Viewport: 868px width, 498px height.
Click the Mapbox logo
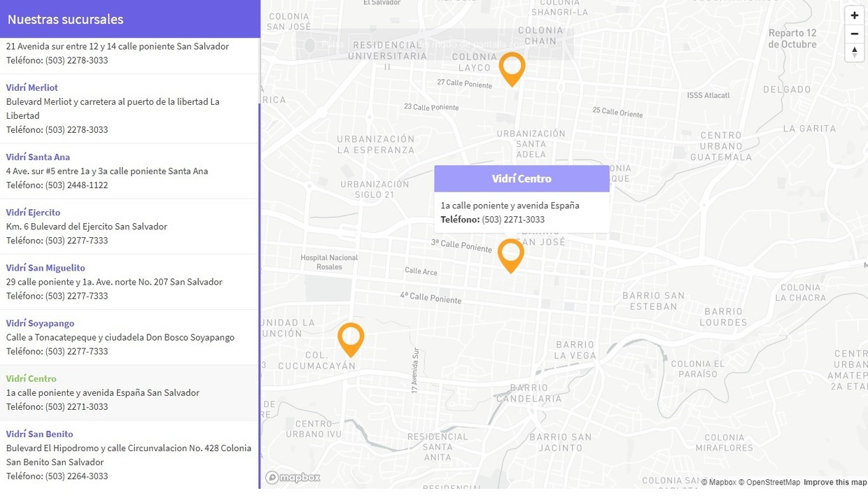click(292, 477)
